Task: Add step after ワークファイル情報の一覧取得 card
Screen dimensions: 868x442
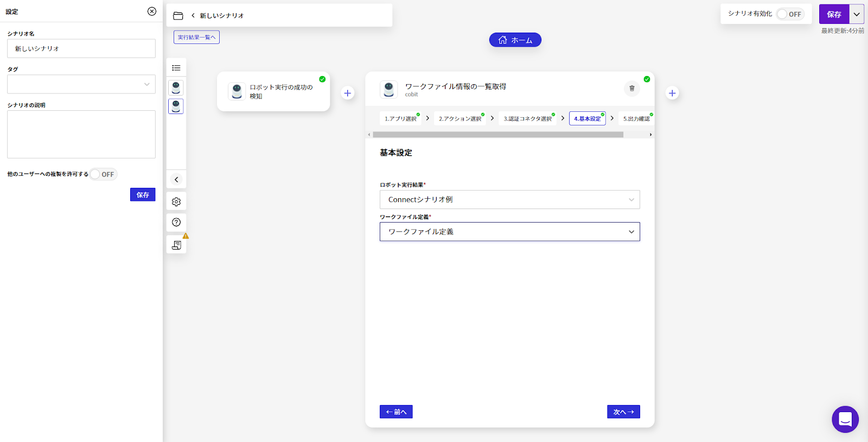Action: point(672,93)
